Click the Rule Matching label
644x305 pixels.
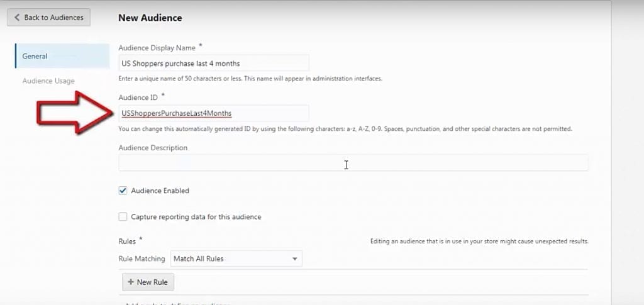tap(142, 258)
